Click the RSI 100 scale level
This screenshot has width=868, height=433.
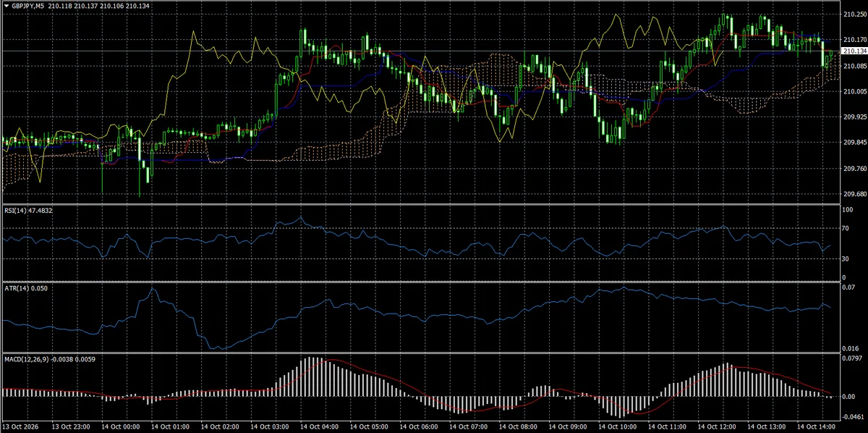848,210
